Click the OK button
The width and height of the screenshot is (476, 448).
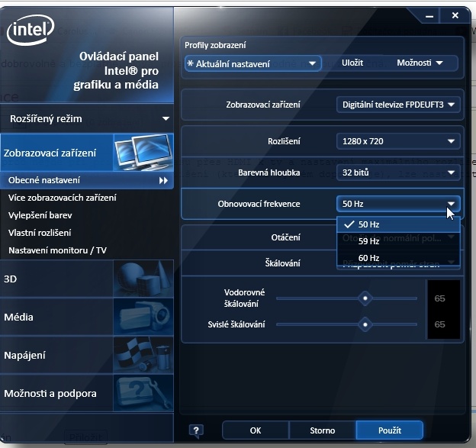pyautogui.click(x=256, y=430)
